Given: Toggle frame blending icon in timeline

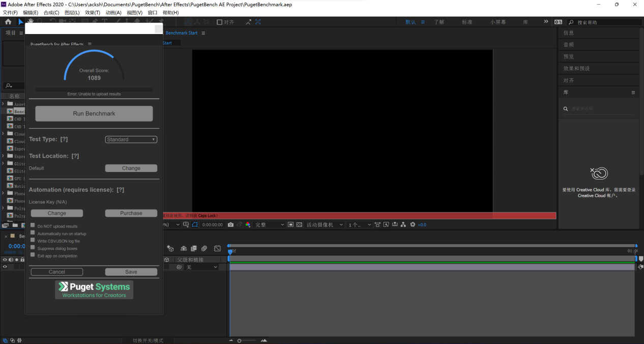Looking at the screenshot, I should point(194,248).
